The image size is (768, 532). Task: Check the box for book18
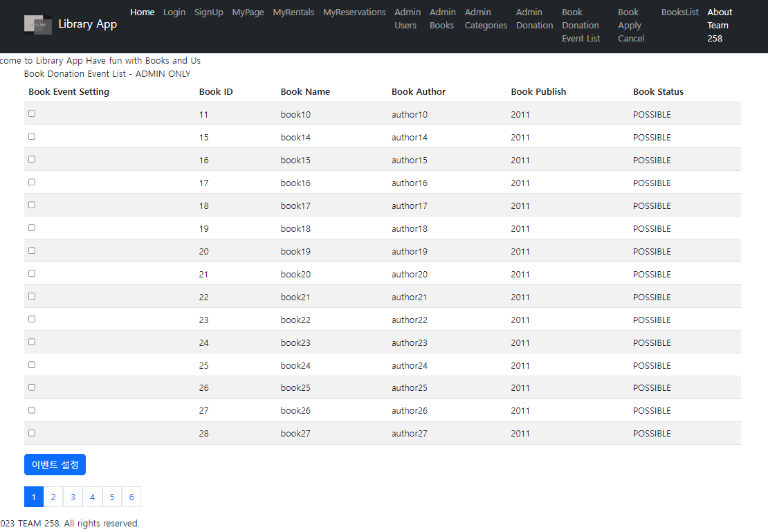[32, 228]
